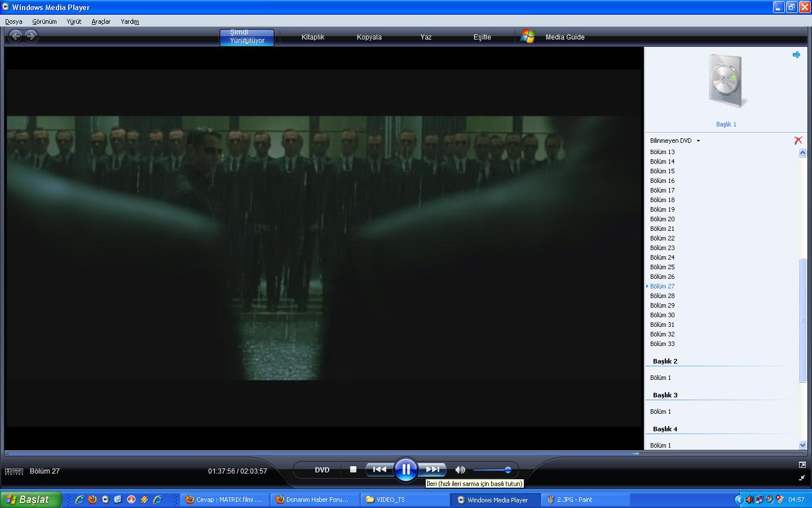Viewport: 812px width, 508px height.
Task: Adjust the volume slider
Action: (x=492, y=470)
